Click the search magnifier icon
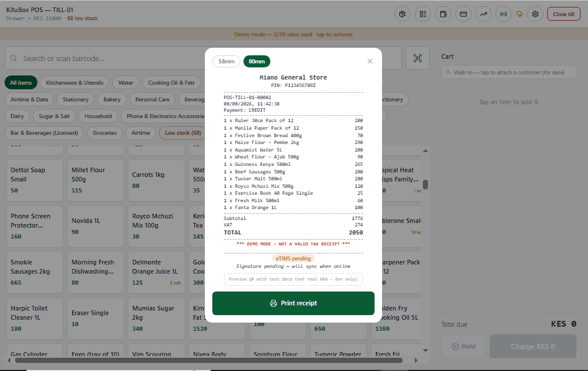The width and height of the screenshot is (588, 371). [13, 58]
